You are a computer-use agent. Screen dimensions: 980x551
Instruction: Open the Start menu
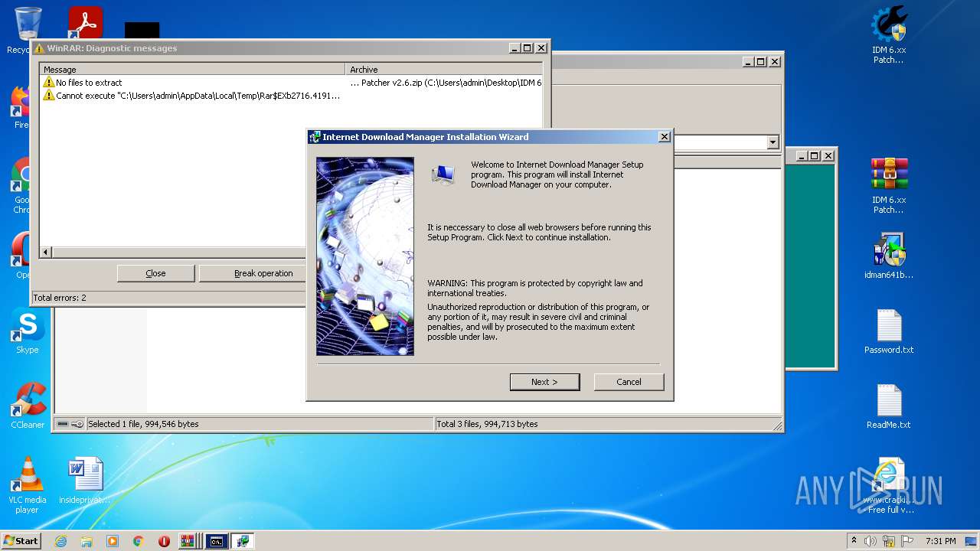coord(21,541)
